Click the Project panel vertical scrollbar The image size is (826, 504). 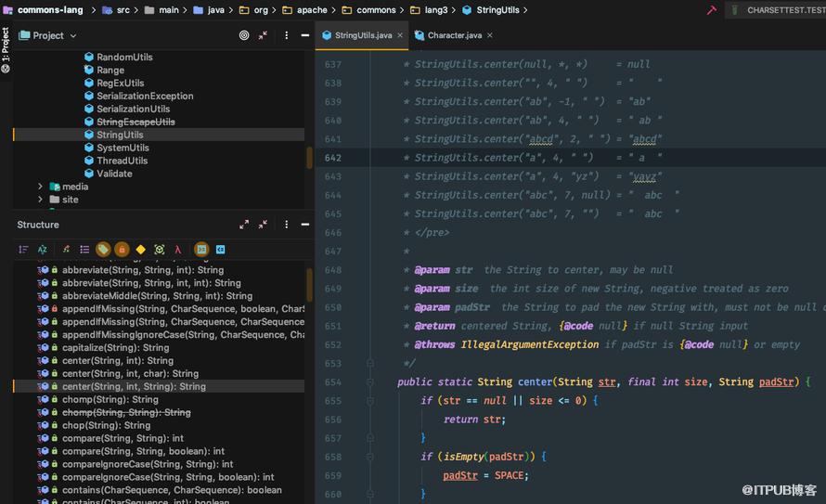[x=309, y=158]
